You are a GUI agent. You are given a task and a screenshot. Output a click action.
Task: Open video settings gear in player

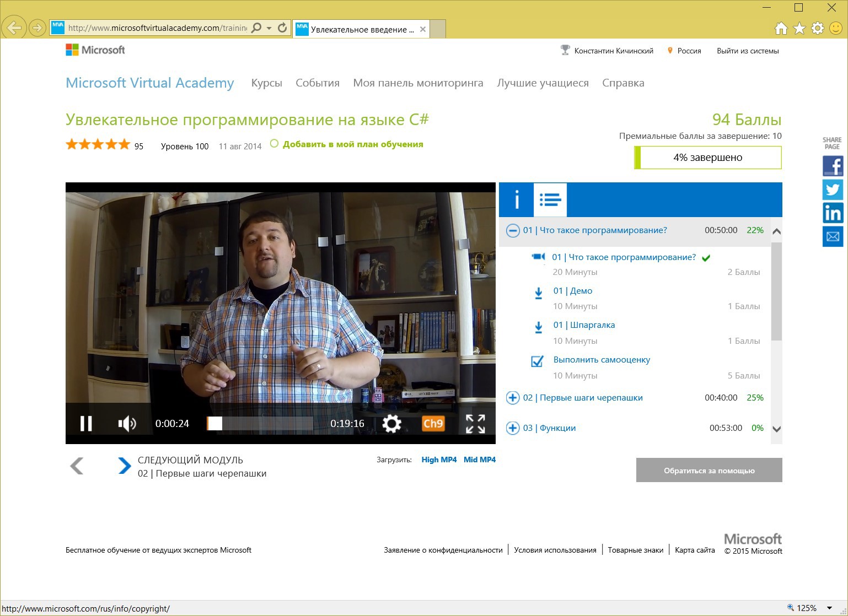point(391,423)
